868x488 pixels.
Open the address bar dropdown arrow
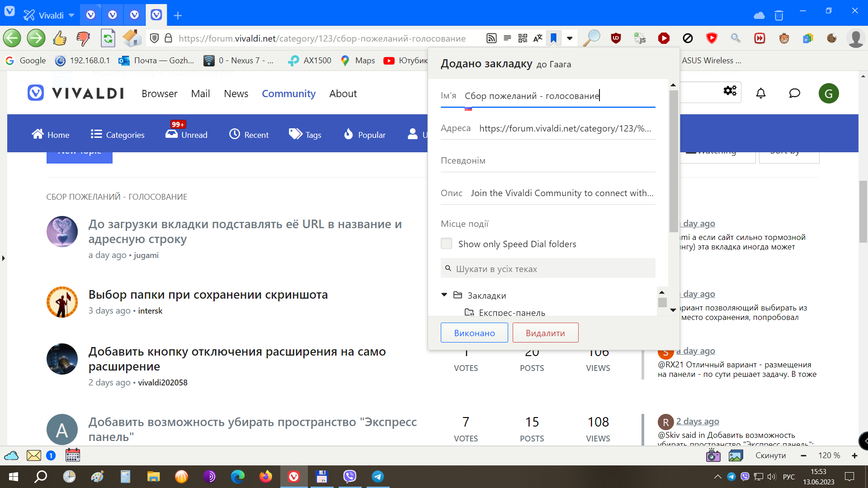570,38
